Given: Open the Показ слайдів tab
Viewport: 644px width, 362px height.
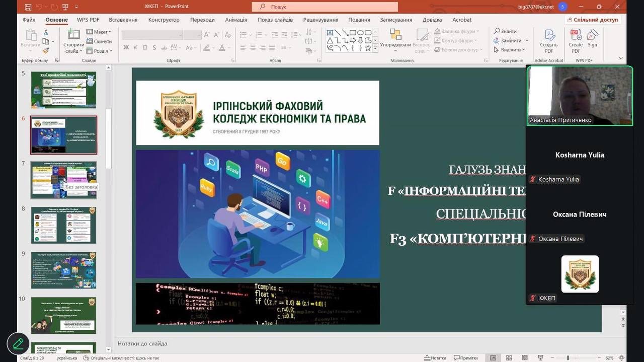Looking at the screenshot, I should (275, 20).
